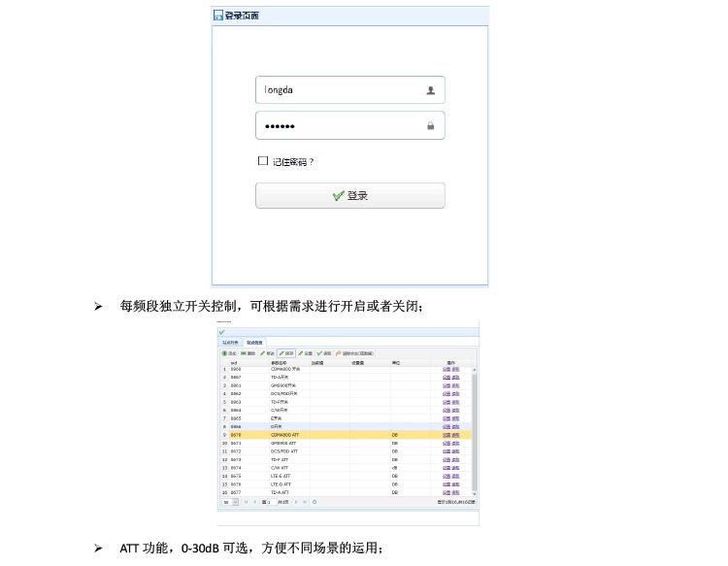Focus the password input field

pos(340,126)
